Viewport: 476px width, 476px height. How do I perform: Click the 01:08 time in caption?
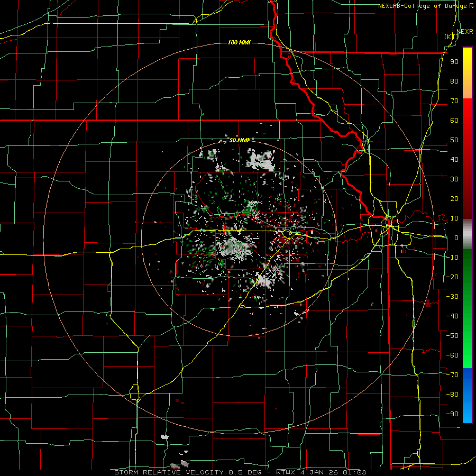click(x=355, y=472)
